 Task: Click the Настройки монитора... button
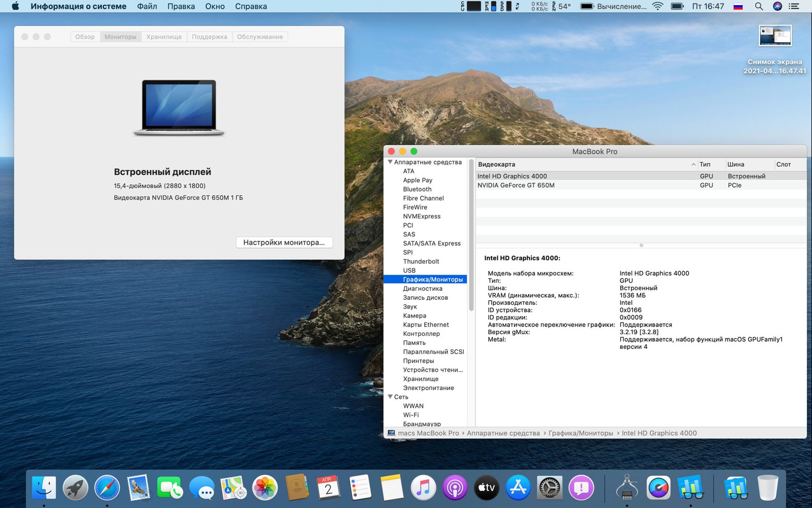tap(284, 242)
